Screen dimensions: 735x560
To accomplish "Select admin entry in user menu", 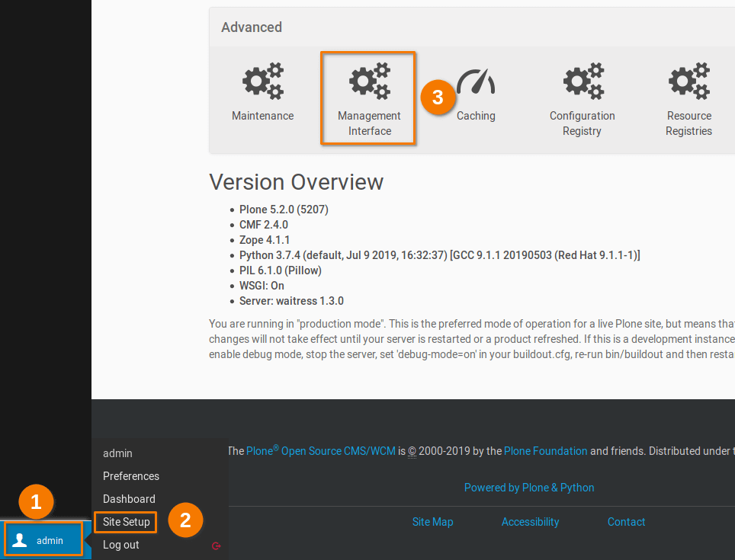I will (x=117, y=453).
